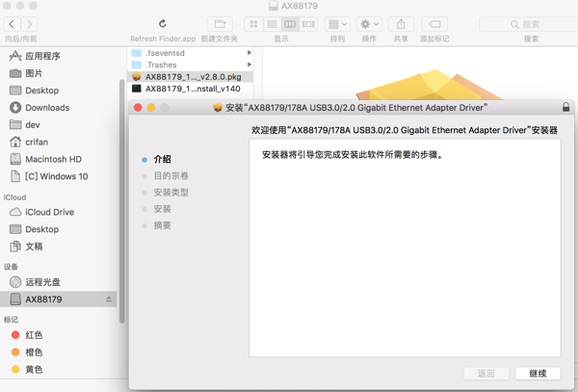
Task: Open crifan home folder in sidebar
Action: (x=59, y=142)
